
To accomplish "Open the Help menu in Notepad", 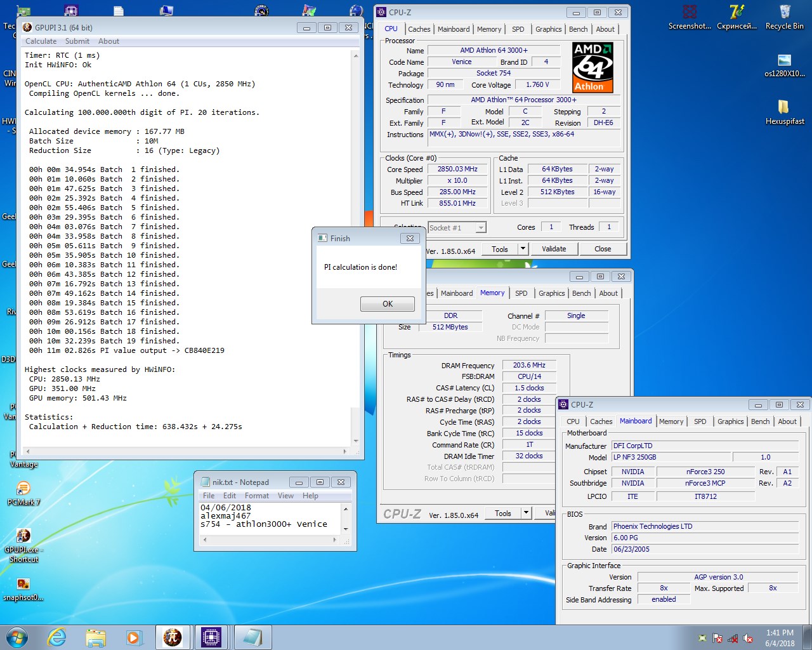I will tap(310, 496).
